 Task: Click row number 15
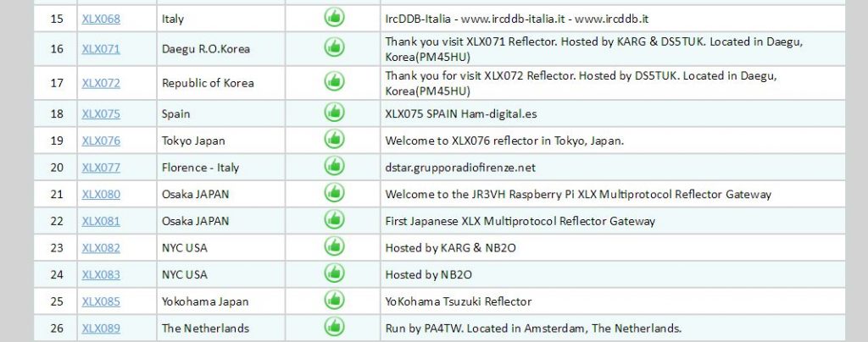pyautogui.click(x=57, y=19)
